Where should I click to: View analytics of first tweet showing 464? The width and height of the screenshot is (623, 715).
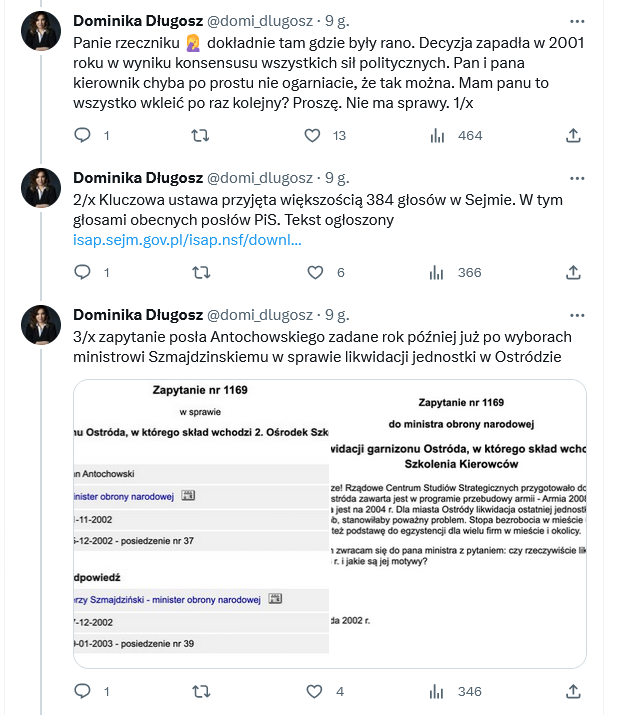436,135
